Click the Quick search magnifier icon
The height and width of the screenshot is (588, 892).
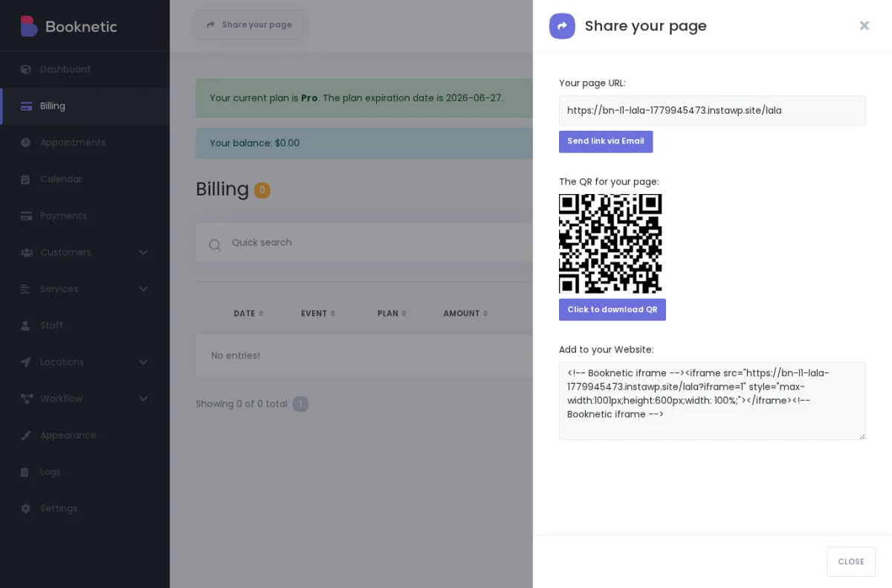click(x=215, y=245)
